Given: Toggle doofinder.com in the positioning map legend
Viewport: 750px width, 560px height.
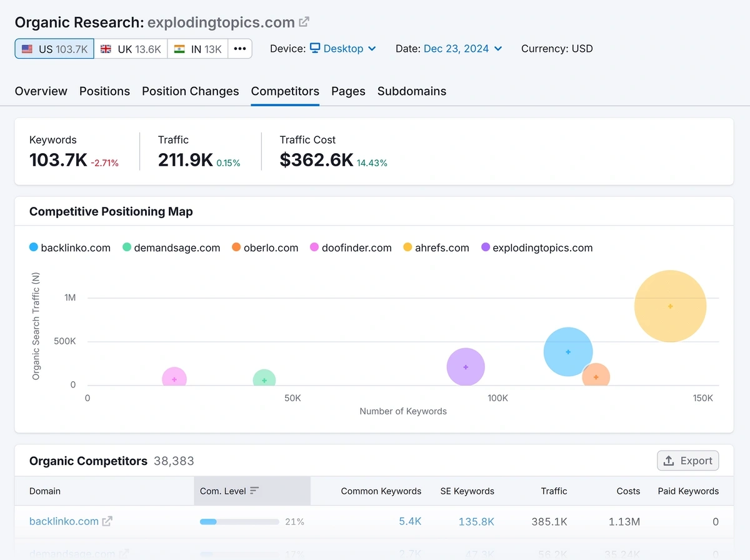Looking at the screenshot, I should point(356,247).
